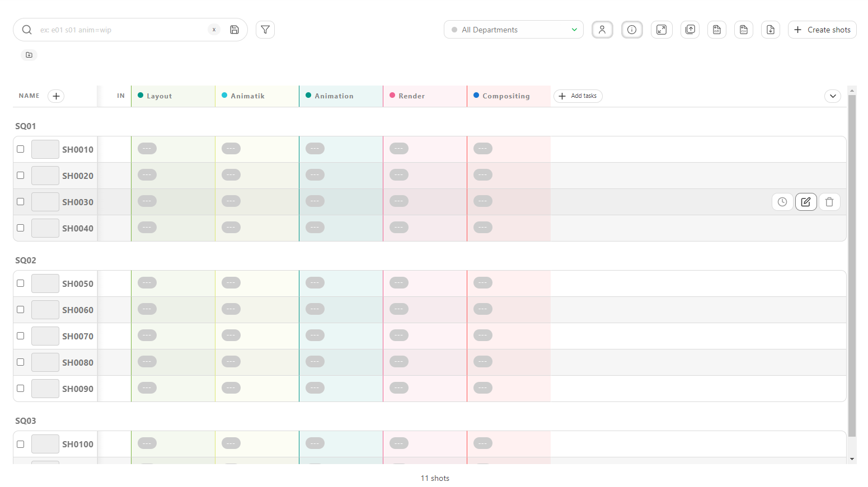Click the expand fullscreen arrows icon
868x487 pixels.
coord(661,30)
